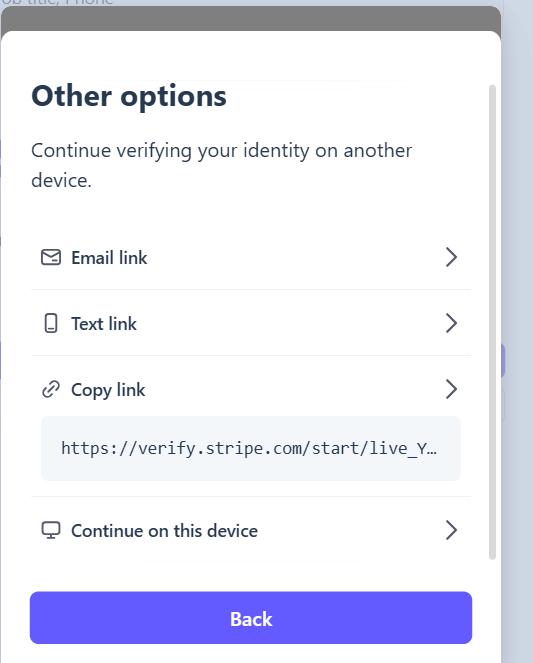Click the monitor icon beside Continue on this device
This screenshot has height=663, width=533.
click(51, 530)
